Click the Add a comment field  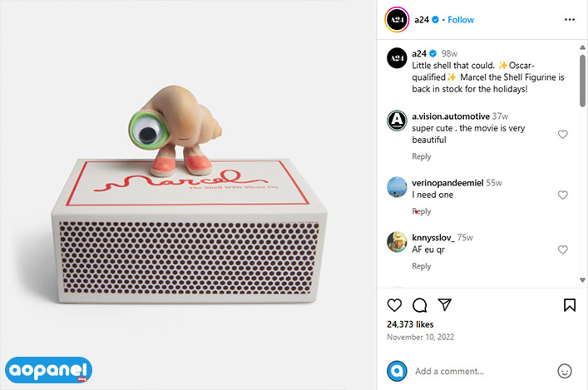point(484,371)
